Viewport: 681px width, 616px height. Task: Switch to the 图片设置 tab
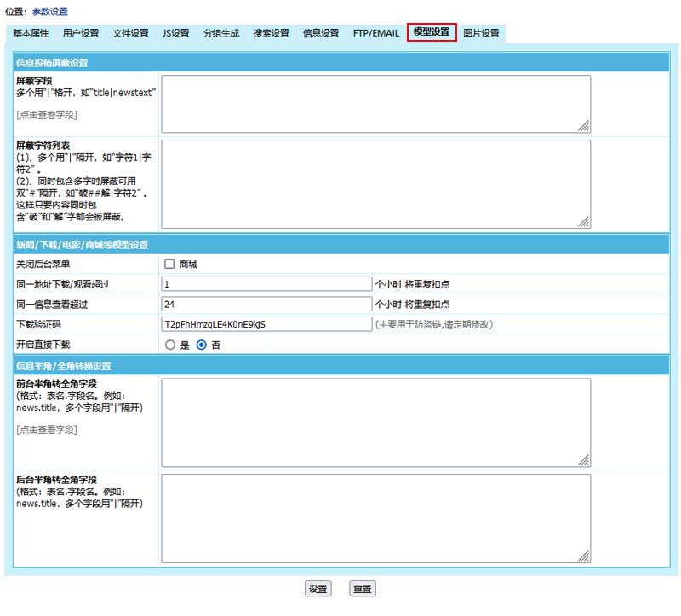(481, 33)
